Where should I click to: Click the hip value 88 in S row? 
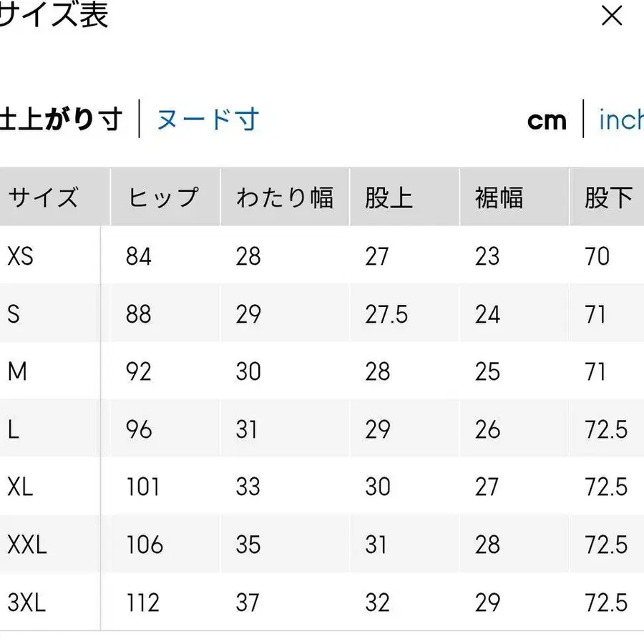[139, 314]
